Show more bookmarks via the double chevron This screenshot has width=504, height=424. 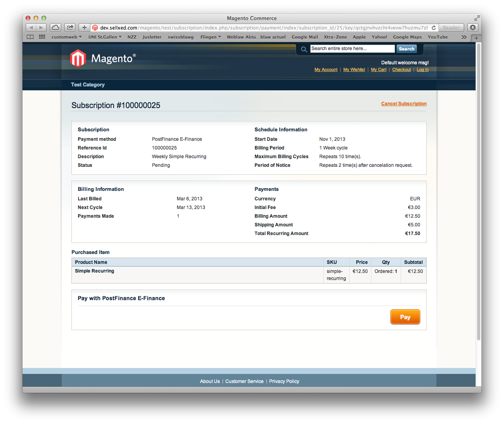464,37
